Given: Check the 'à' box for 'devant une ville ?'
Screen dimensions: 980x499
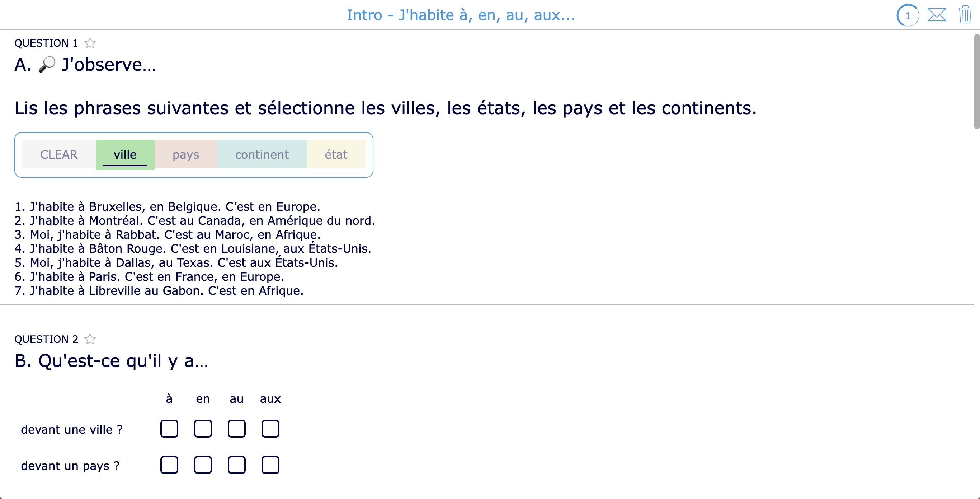Looking at the screenshot, I should [x=169, y=429].
